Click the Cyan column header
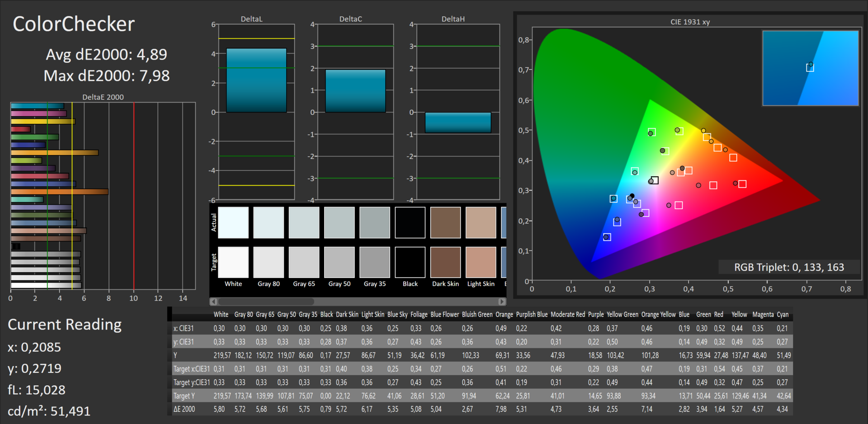This screenshot has width=868, height=424. pyautogui.click(x=783, y=315)
